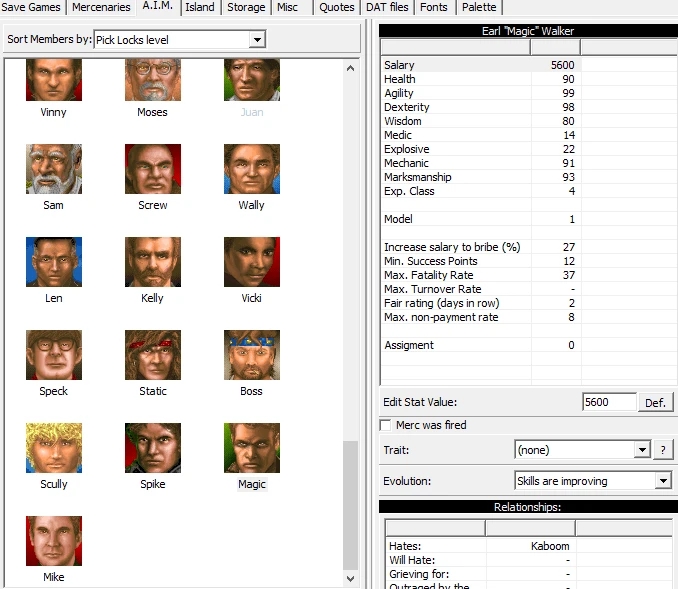Pick the Static portrait with red bandana
Screen dimensions: 678x589
click(x=153, y=355)
